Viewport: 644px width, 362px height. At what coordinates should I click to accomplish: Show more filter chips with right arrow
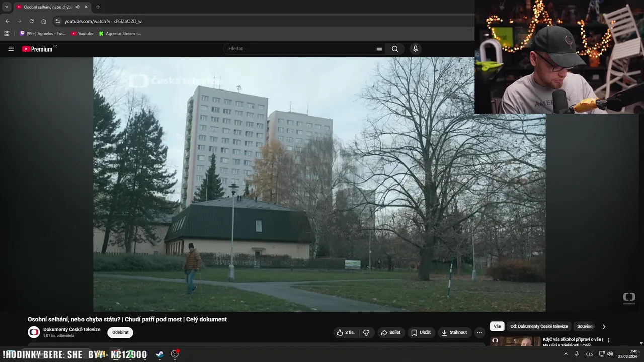tap(604, 326)
